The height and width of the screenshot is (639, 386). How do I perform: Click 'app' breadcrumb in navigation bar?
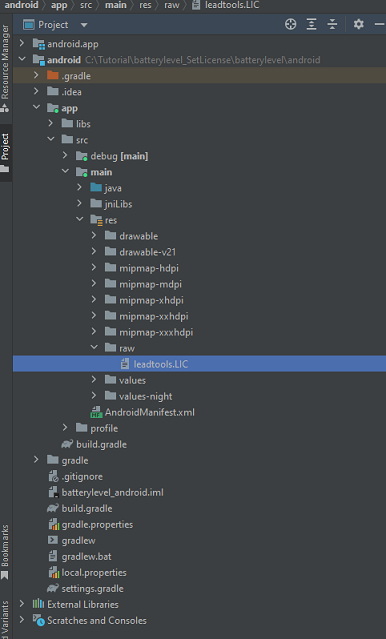click(x=59, y=5)
